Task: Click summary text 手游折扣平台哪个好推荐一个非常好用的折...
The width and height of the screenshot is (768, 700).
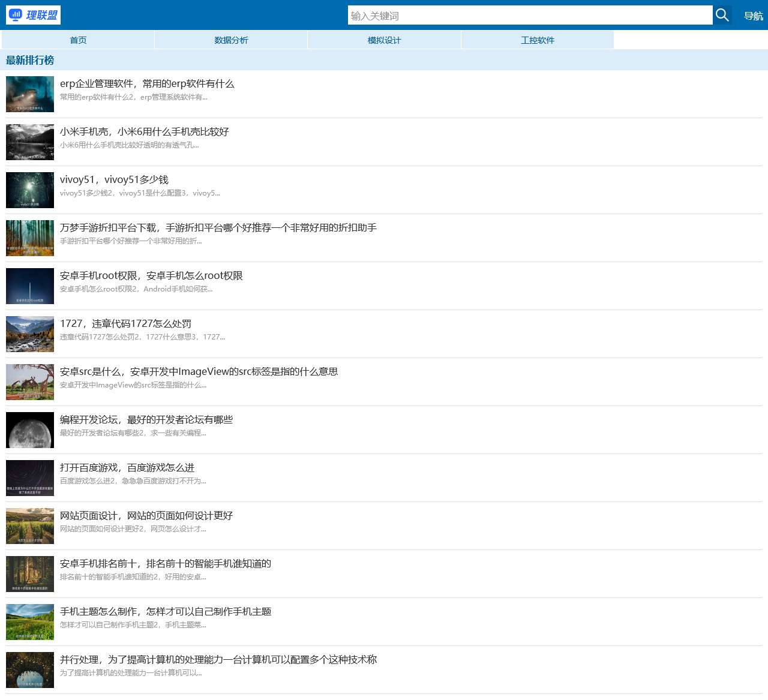Action: [x=131, y=241]
